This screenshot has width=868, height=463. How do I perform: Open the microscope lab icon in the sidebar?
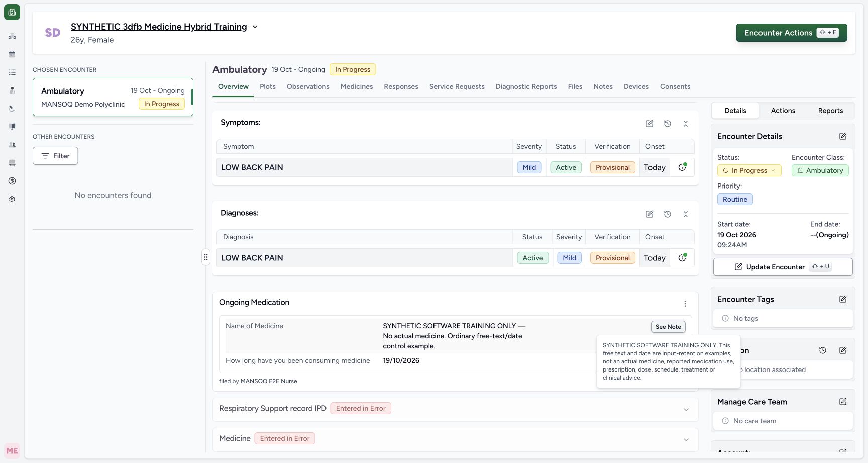(x=12, y=109)
